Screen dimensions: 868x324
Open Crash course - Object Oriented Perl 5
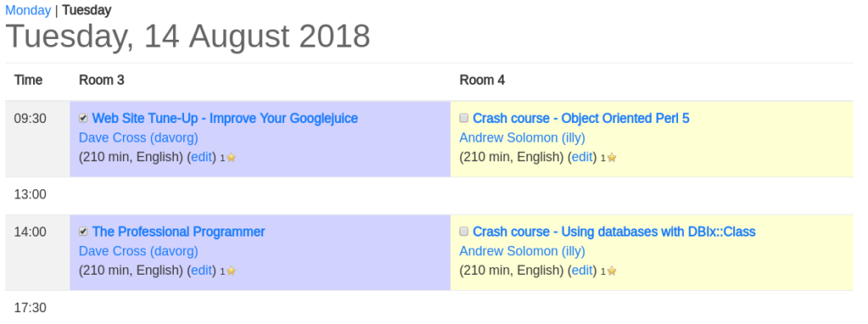(x=581, y=118)
